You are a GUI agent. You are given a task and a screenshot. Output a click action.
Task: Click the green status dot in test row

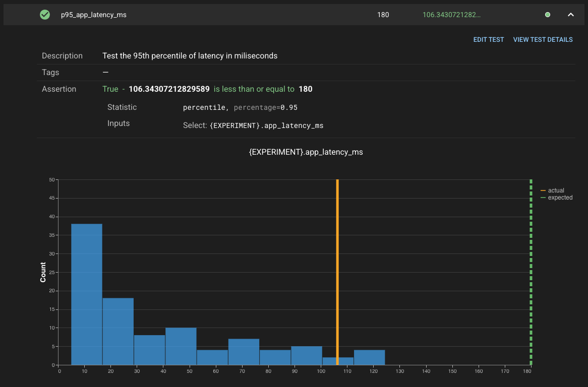(x=548, y=15)
